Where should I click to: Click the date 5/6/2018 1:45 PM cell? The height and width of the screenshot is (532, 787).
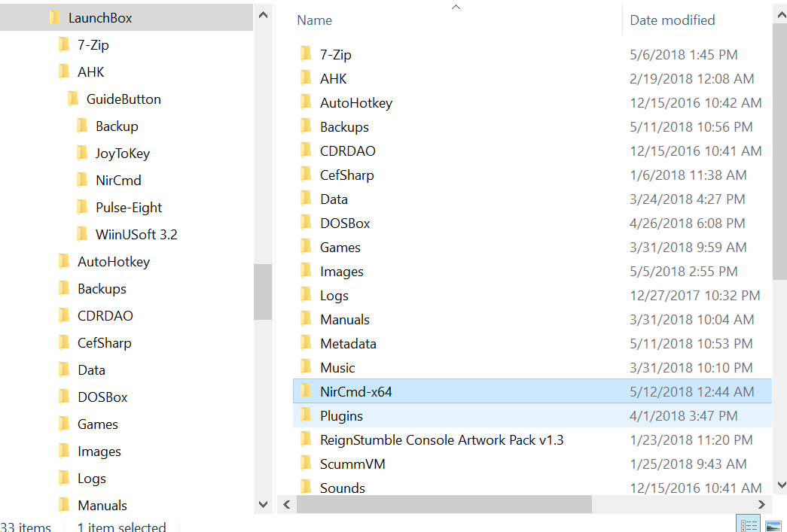pyautogui.click(x=684, y=55)
